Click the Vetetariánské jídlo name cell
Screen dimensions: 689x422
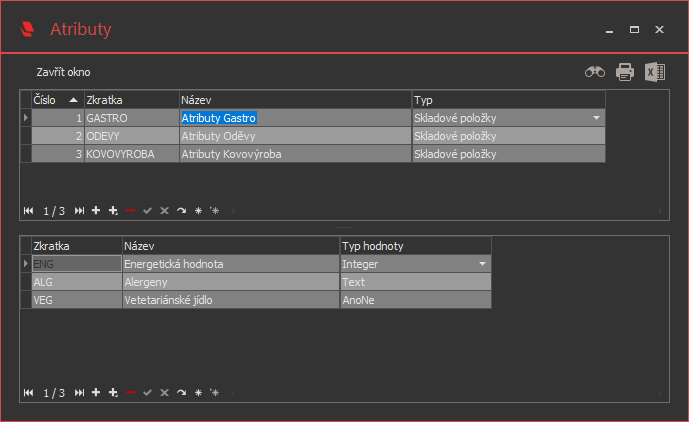230,300
